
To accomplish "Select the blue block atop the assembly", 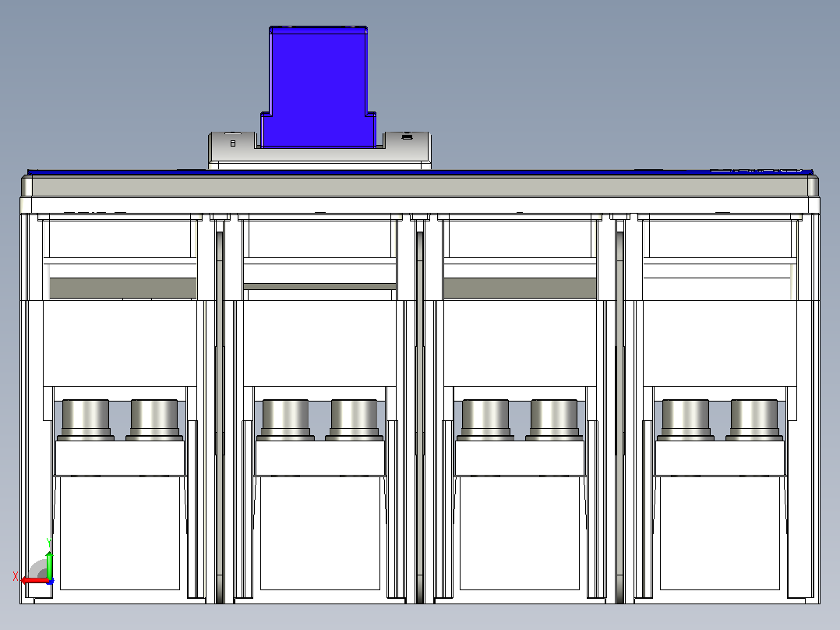I will pyautogui.click(x=318, y=86).
